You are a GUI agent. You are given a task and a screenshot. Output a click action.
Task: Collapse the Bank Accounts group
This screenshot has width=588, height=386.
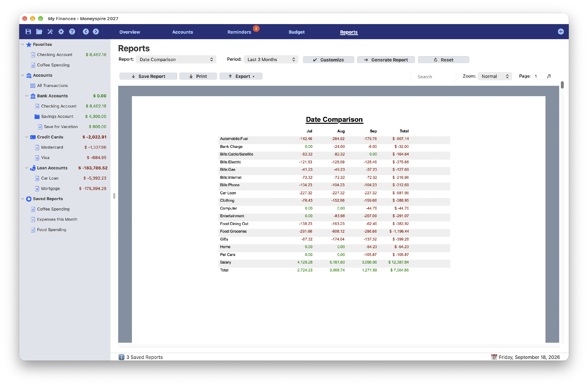pyautogui.click(x=27, y=96)
